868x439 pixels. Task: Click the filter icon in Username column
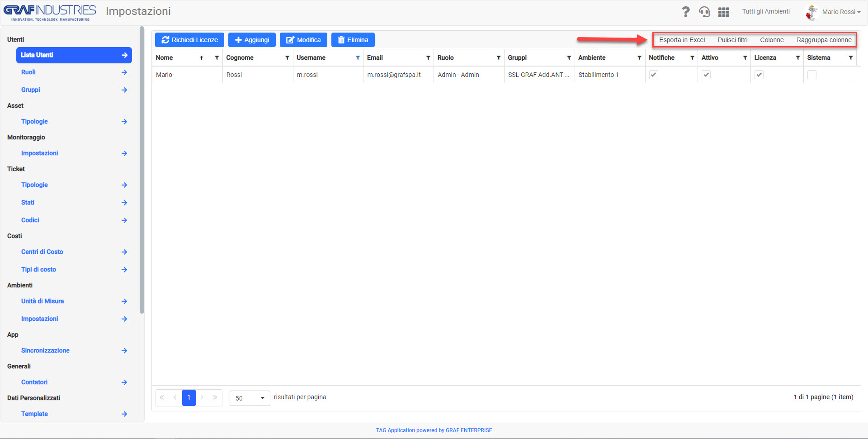click(358, 58)
